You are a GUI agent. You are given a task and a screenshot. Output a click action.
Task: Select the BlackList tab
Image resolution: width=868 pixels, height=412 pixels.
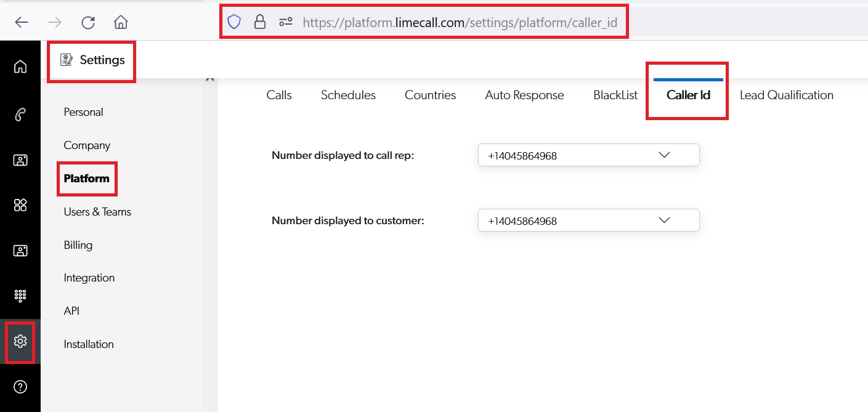615,95
